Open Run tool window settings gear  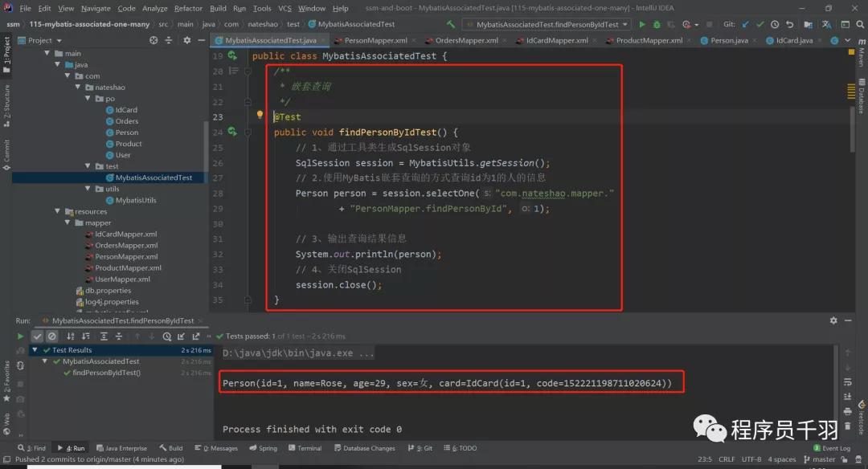833,320
